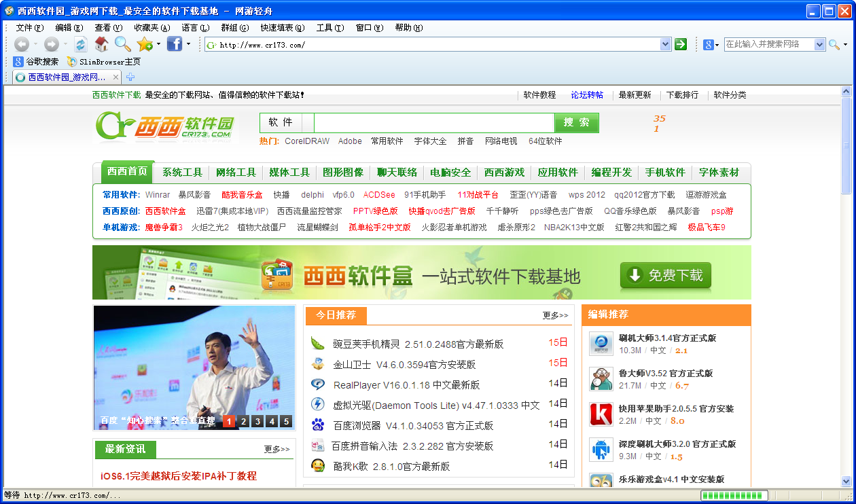The height and width of the screenshot is (504, 856).
Task: Click the site search text box
Action: tap(434, 122)
